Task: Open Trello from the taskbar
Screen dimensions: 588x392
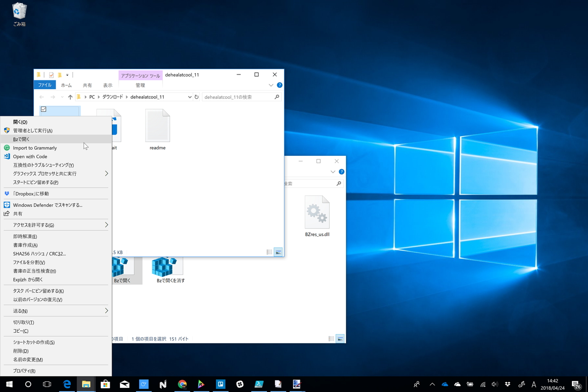Action: pyautogui.click(x=220, y=384)
